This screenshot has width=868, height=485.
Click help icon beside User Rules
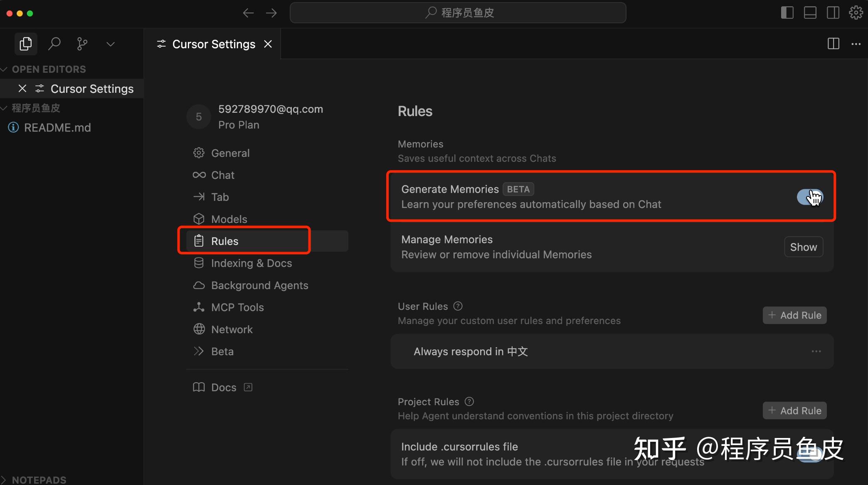point(458,306)
